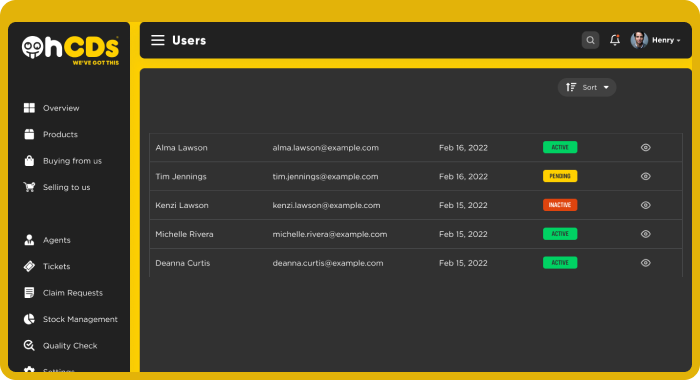Click email tim.jennings@example.com
The image size is (700, 380).
pyautogui.click(x=325, y=176)
